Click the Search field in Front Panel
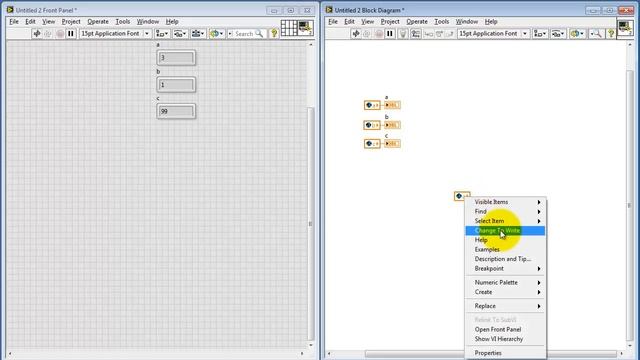This screenshot has height=360, width=640. click(x=247, y=33)
